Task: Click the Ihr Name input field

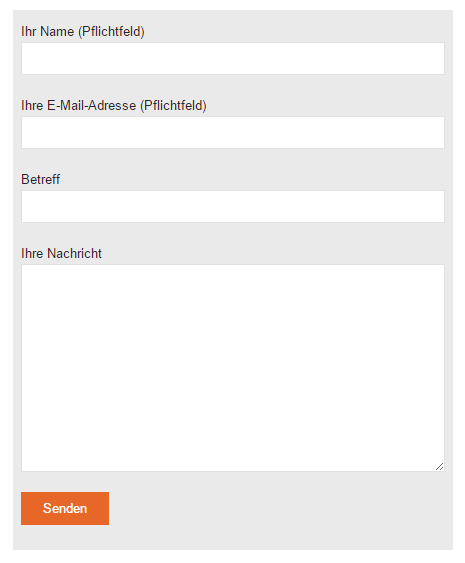Action: pyautogui.click(x=233, y=59)
